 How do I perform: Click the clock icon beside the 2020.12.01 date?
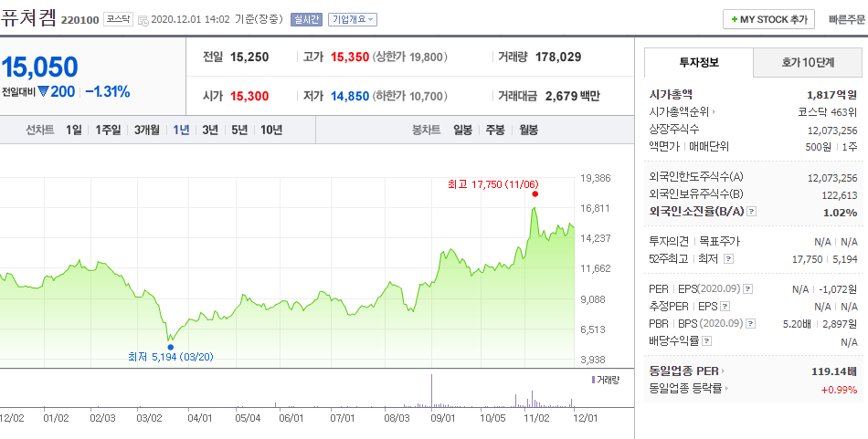click(x=143, y=20)
